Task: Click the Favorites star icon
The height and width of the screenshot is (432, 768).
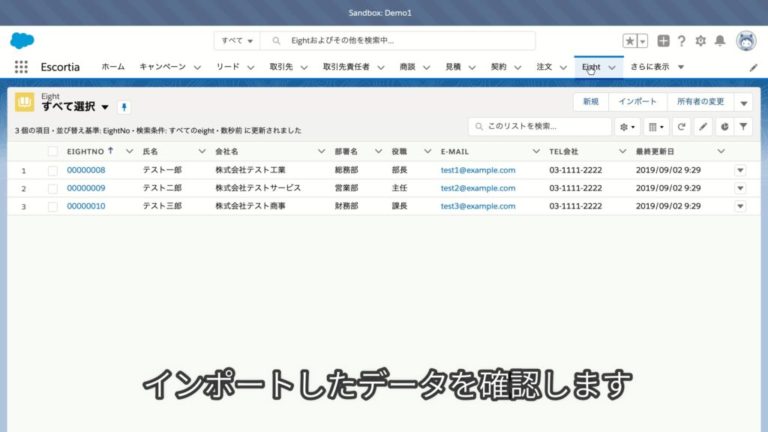Action: click(630, 41)
